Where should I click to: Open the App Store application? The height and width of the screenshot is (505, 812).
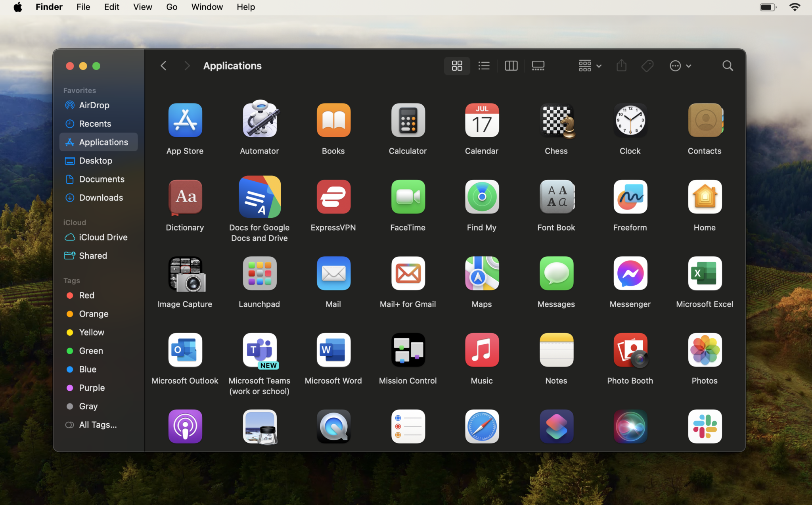click(x=184, y=120)
